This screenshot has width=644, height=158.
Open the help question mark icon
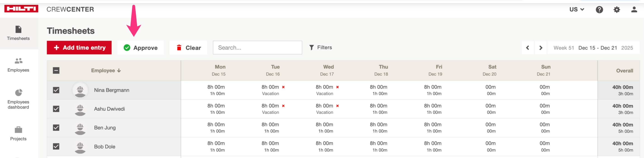599,9
